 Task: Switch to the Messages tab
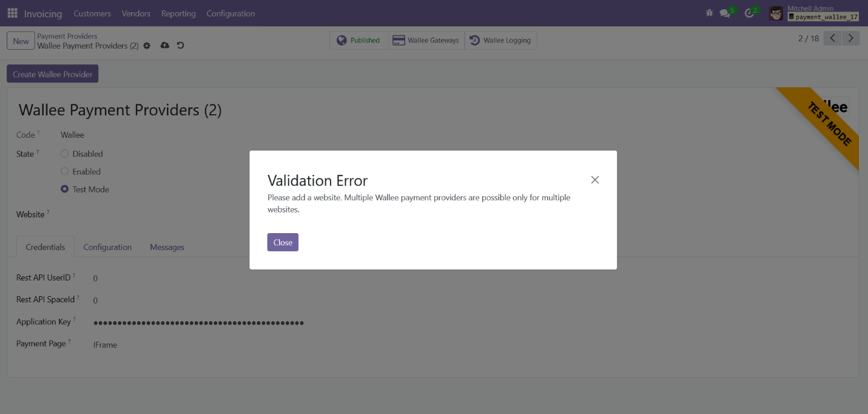click(167, 247)
